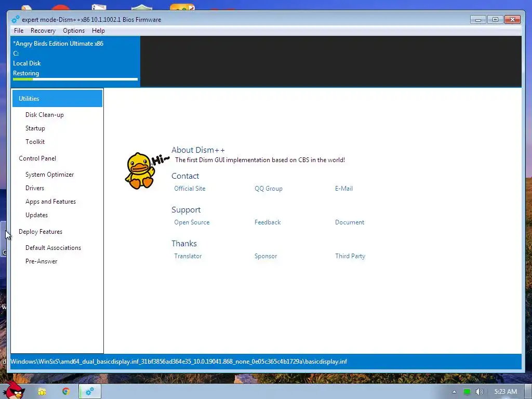532x399 pixels.
Task: Open the Options menu
Action: point(74,31)
